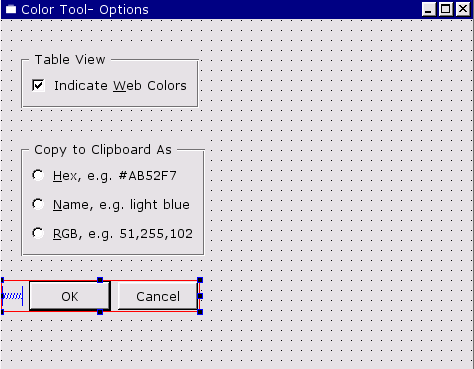
Task: Click the OK button
Action: [x=70, y=296]
